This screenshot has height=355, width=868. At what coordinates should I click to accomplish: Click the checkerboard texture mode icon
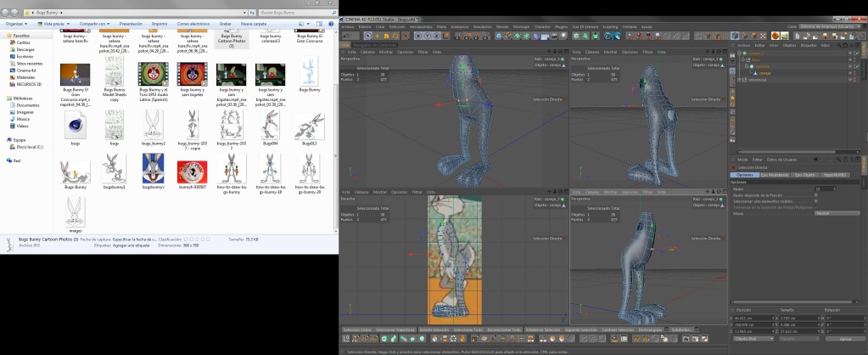[x=762, y=36]
